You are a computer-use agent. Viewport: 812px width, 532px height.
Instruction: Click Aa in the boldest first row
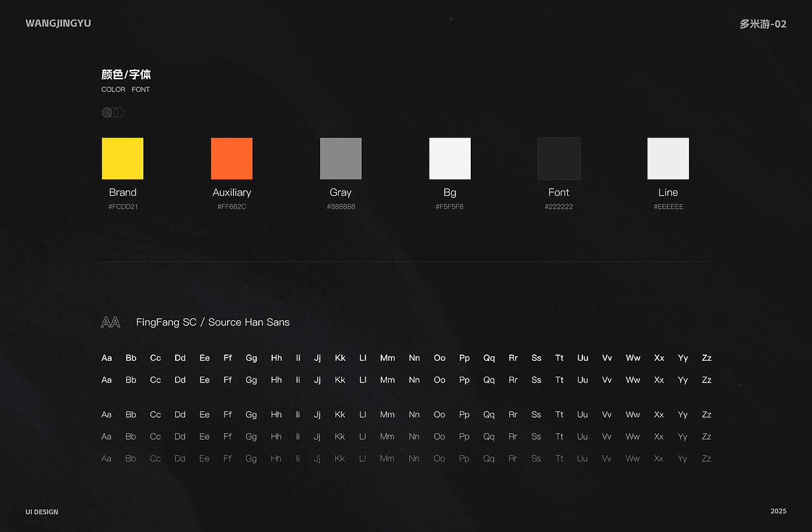point(107,358)
